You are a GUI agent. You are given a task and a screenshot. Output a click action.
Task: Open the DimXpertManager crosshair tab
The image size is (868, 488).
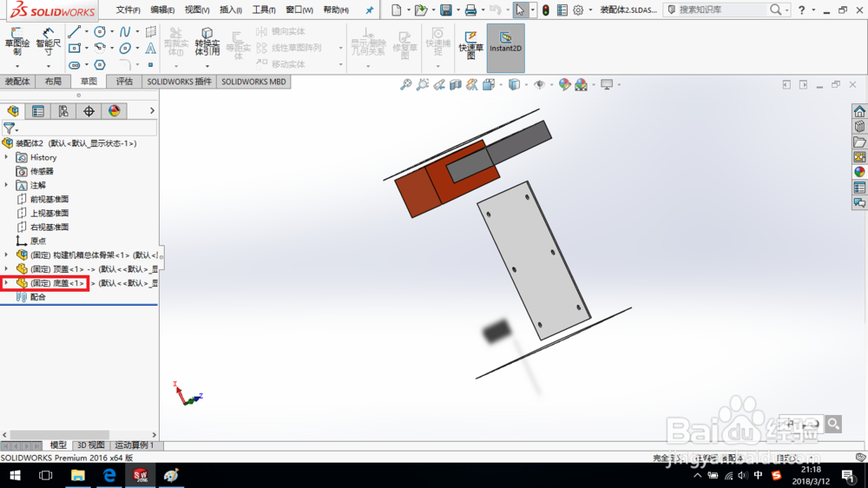click(x=89, y=111)
